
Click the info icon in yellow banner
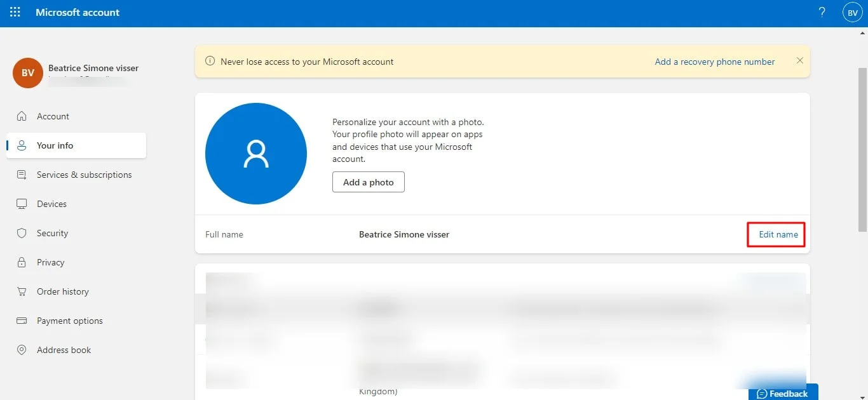[x=210, y=62]
